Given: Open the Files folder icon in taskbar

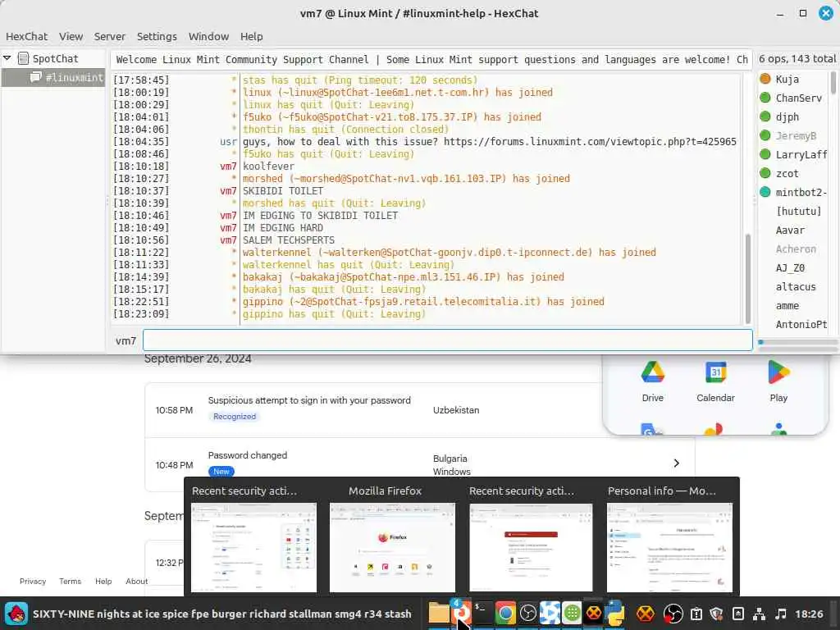Looking at the screenshot, I should (438, 614).
